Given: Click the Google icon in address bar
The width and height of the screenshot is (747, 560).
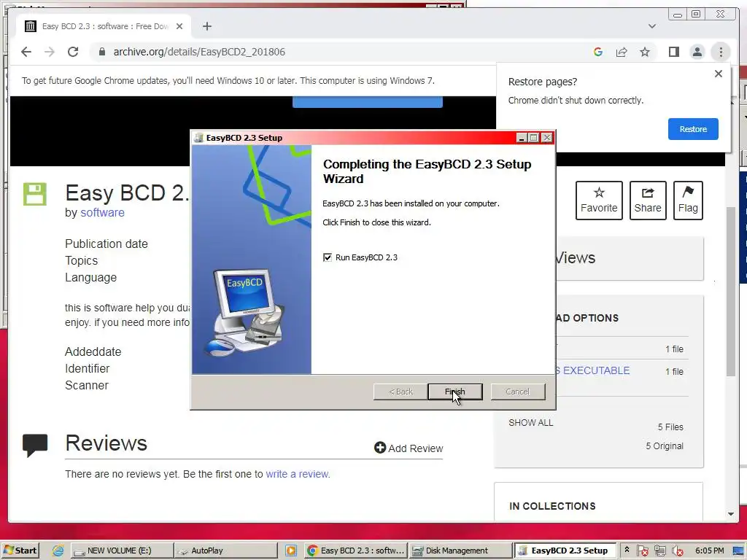Looking at the screenshot, I should pos(598,52).
